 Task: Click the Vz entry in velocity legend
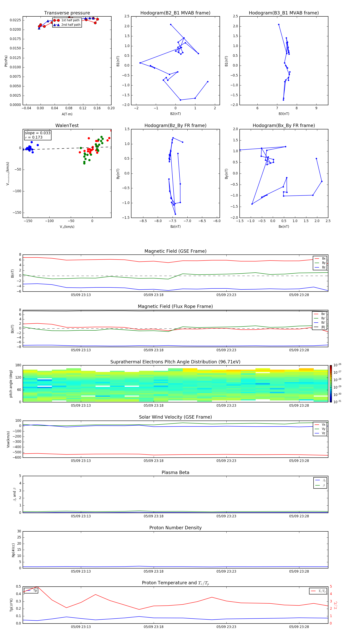coord(320,433)
